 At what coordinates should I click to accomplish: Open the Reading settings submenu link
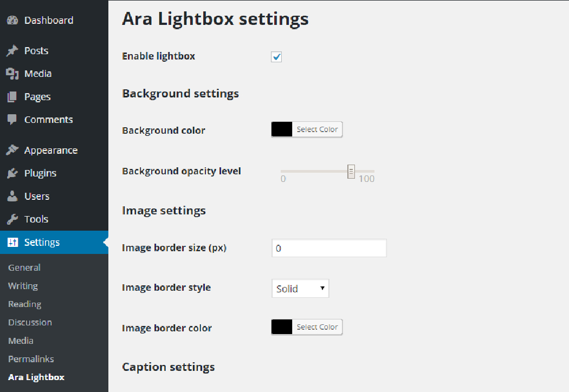(25, 304)
